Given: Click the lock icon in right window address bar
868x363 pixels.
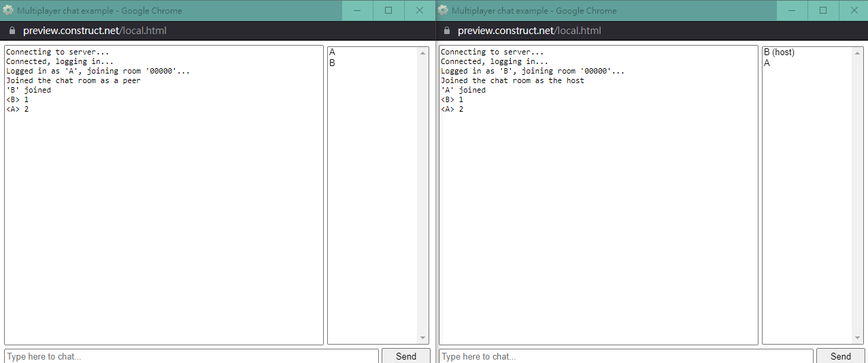Looking at the screenshot, I should click(x=446, y=31).
